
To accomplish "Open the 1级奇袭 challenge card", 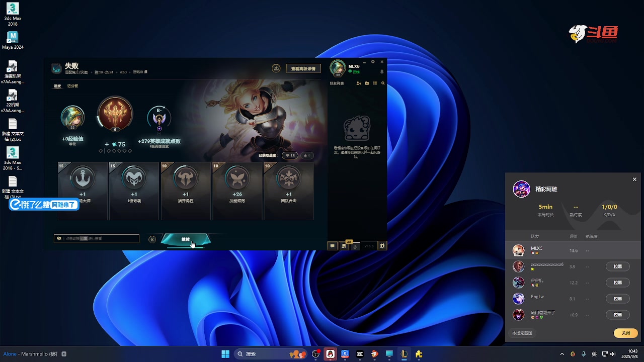I will coord(134,191).
